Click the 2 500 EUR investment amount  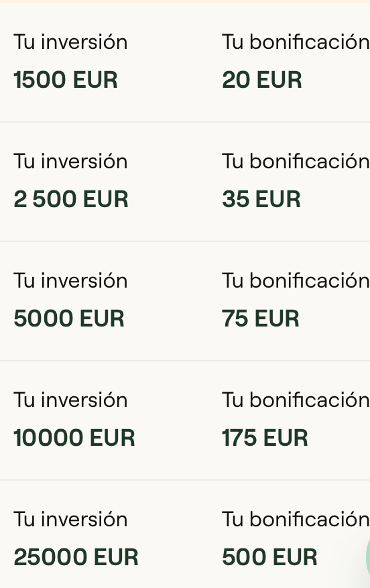[71, 199]
